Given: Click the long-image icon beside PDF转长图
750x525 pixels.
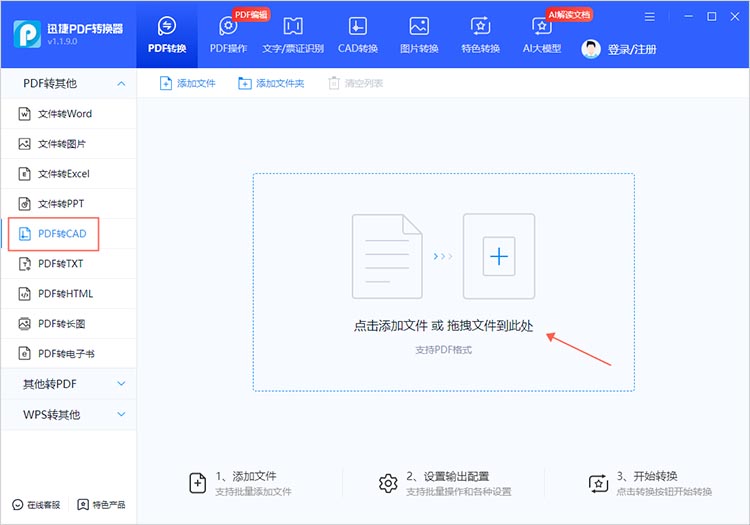Looking at the screenshot, I should [24, 324].
